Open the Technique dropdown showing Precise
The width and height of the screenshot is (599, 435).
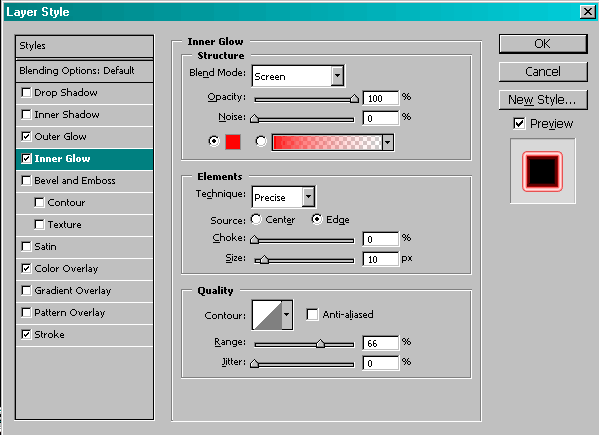[308, 197]
